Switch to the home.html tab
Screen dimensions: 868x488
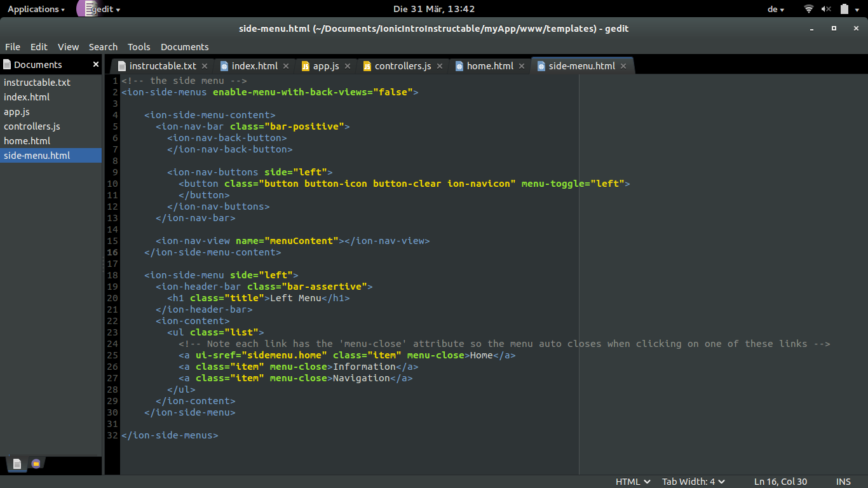(x=490, y=66)
